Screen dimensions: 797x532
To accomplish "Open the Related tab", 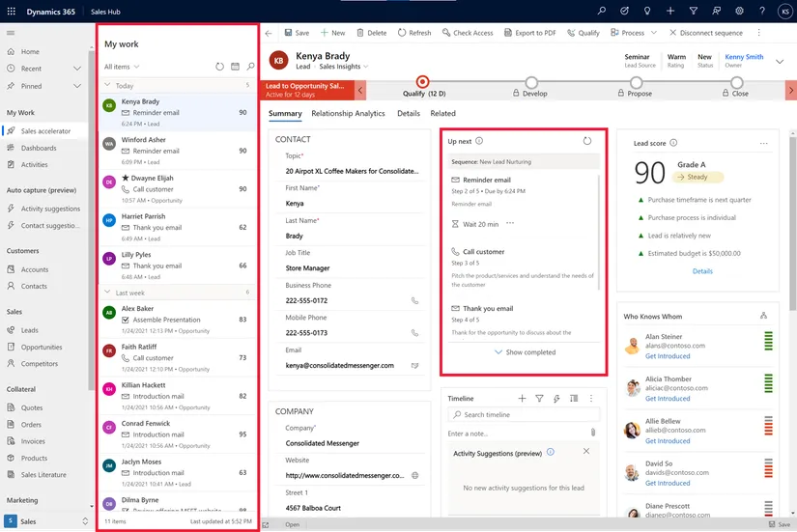I will click(x=442, y=113).
